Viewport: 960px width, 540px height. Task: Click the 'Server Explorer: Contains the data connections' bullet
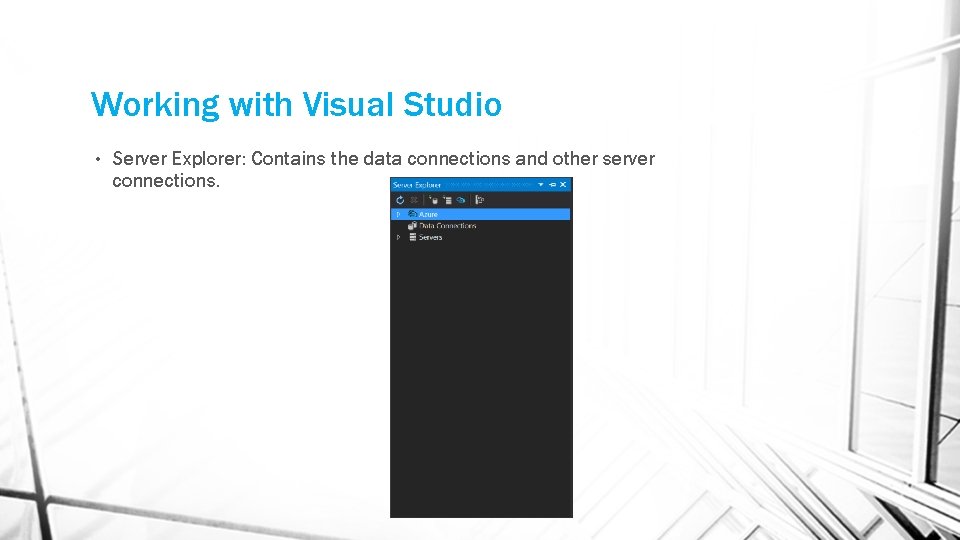point(383,170)
